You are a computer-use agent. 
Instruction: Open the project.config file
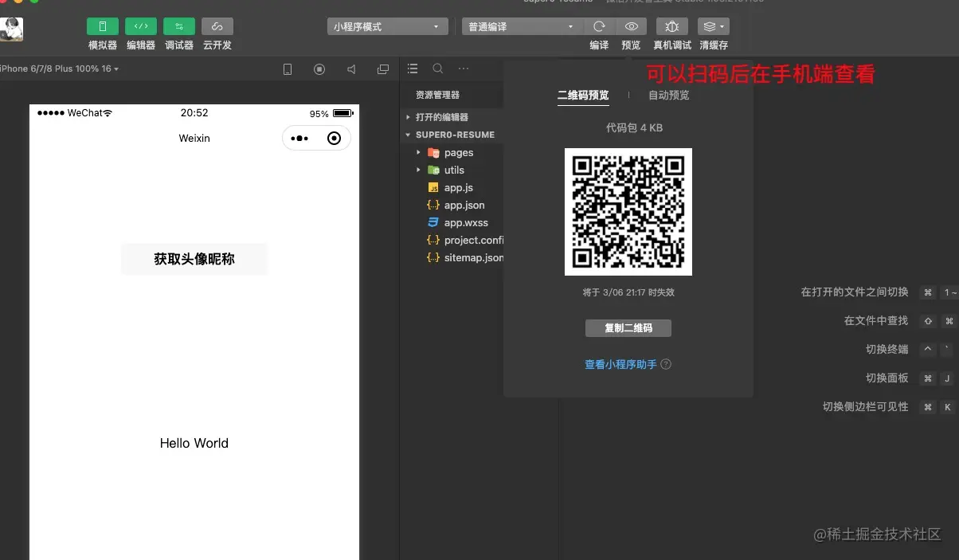coord(473,240)
